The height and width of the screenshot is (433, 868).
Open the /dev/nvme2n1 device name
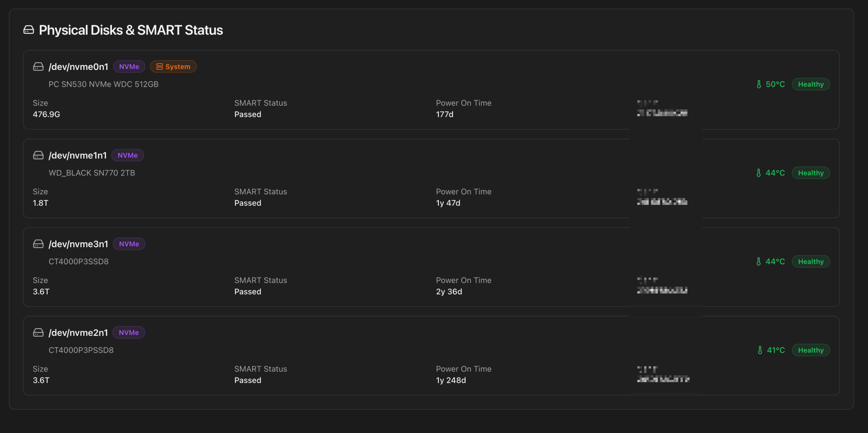point(78,333)
